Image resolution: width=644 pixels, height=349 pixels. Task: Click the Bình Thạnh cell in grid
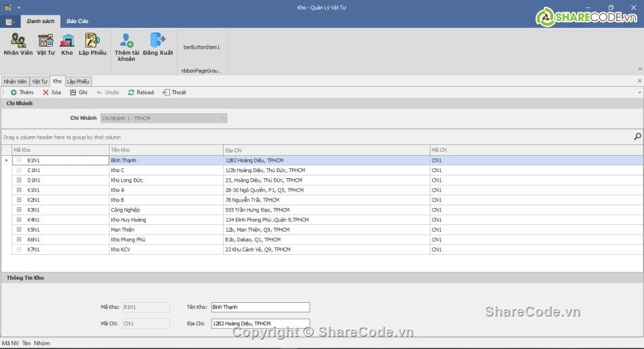click(166, 161)
